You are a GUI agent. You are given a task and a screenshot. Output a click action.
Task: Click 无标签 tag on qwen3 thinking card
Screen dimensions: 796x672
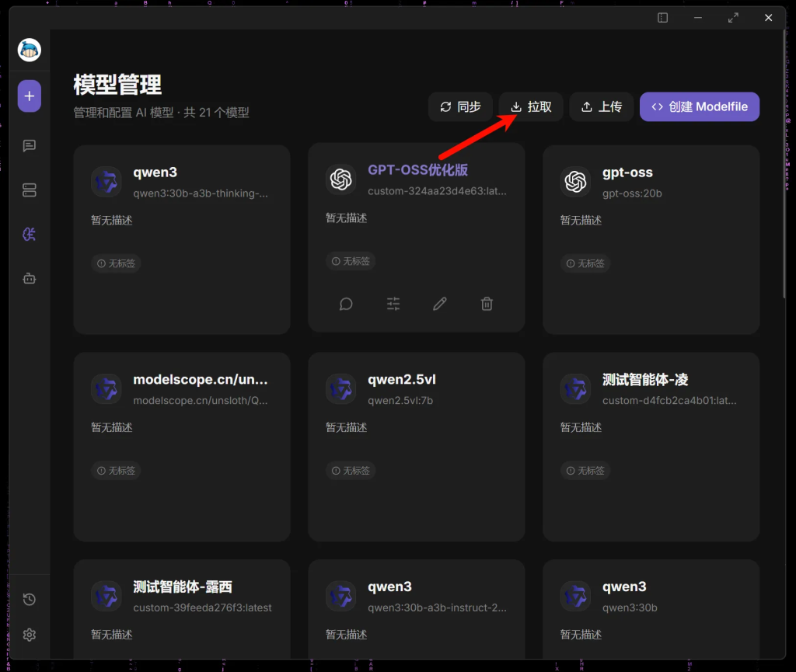(x=117, y=263)
